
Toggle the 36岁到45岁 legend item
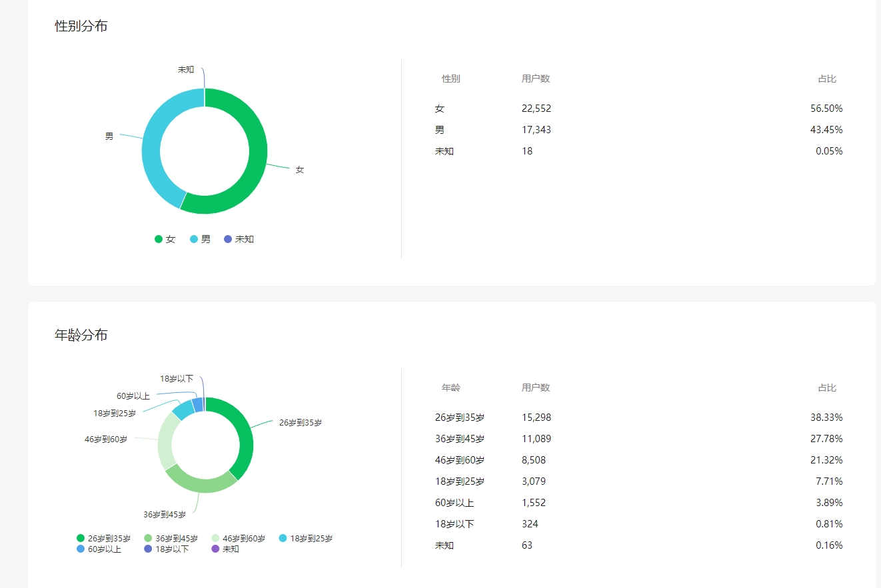click(171, 538)
